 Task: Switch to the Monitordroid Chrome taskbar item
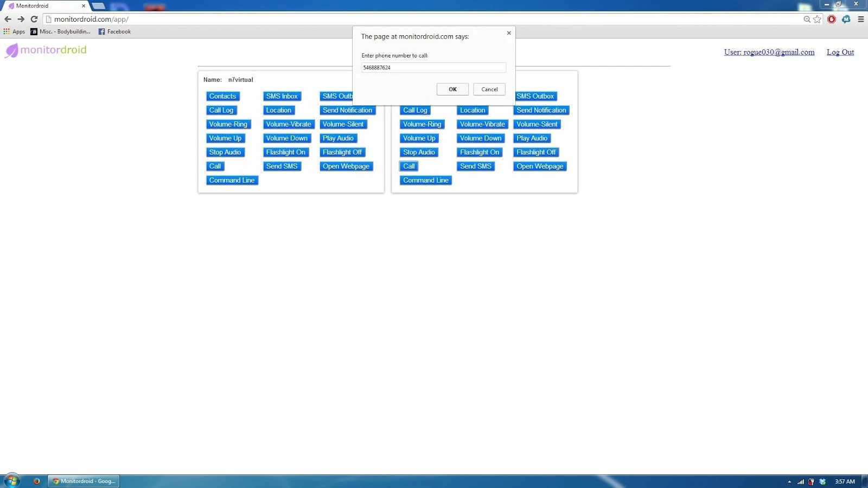click(84, 481)
